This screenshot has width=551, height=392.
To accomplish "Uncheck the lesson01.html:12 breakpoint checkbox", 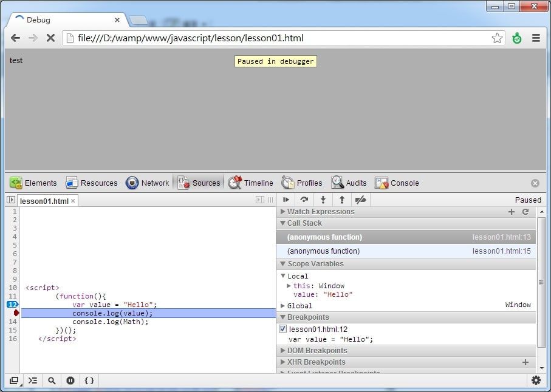I will pos(283,329).
